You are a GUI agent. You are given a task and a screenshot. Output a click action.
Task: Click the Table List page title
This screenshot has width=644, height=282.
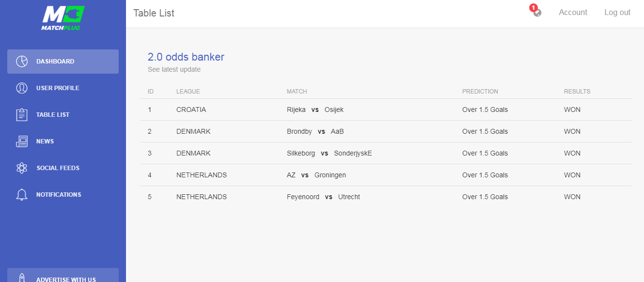154,13
